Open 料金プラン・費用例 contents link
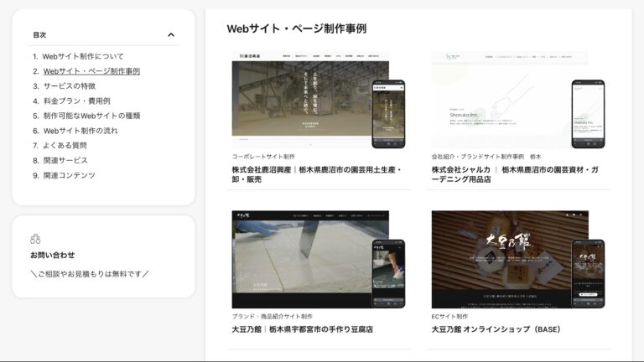644x362 pixels. pyautogui.click(x=77, y=101)
